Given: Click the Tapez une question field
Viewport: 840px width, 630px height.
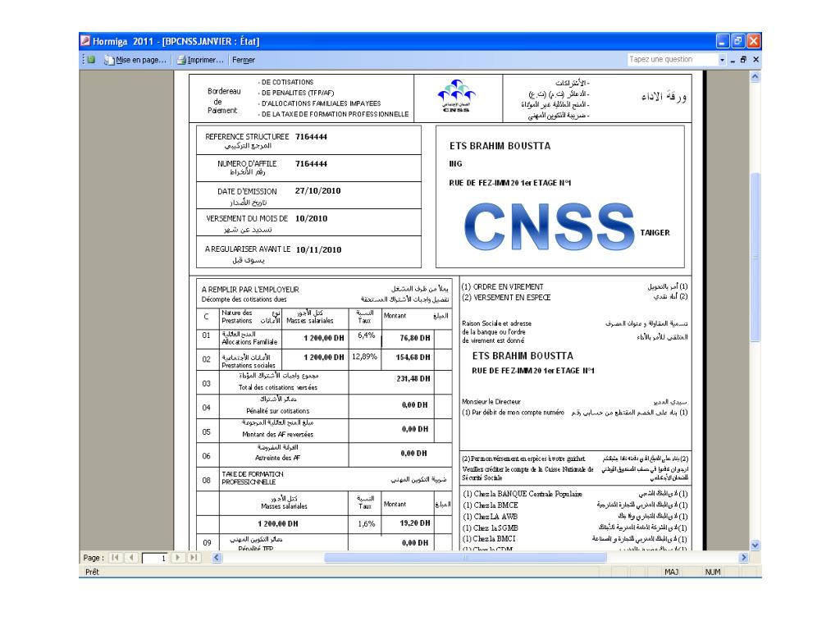Looking at the screenshot, I should (673, 59).
